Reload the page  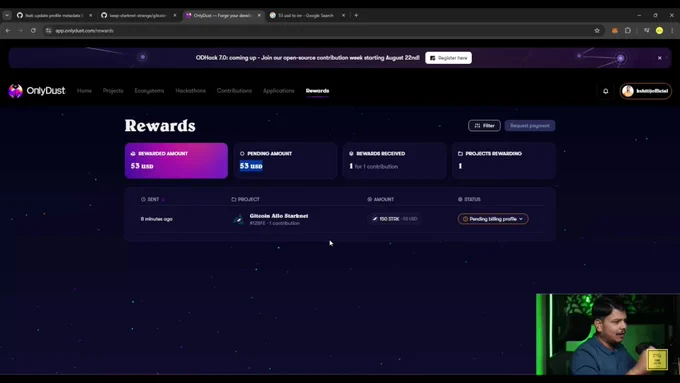point(33,30)
